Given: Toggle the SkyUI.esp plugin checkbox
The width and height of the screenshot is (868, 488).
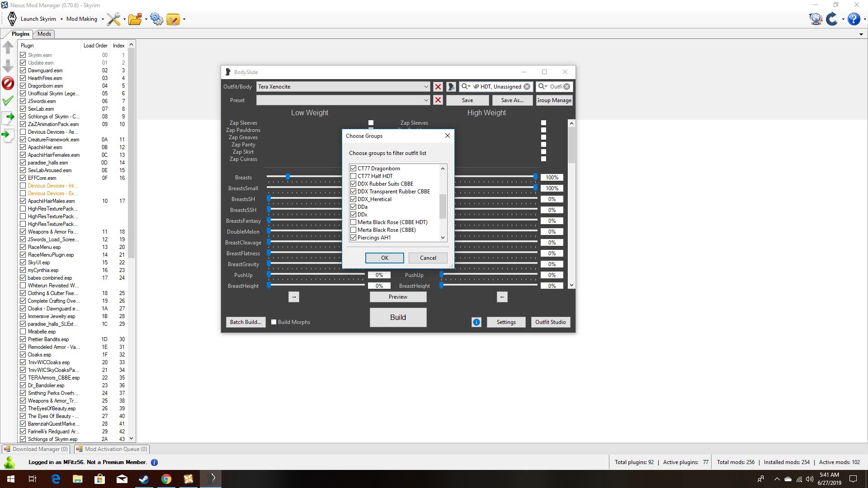Looking at the screenshot, I should click(23, 263).
